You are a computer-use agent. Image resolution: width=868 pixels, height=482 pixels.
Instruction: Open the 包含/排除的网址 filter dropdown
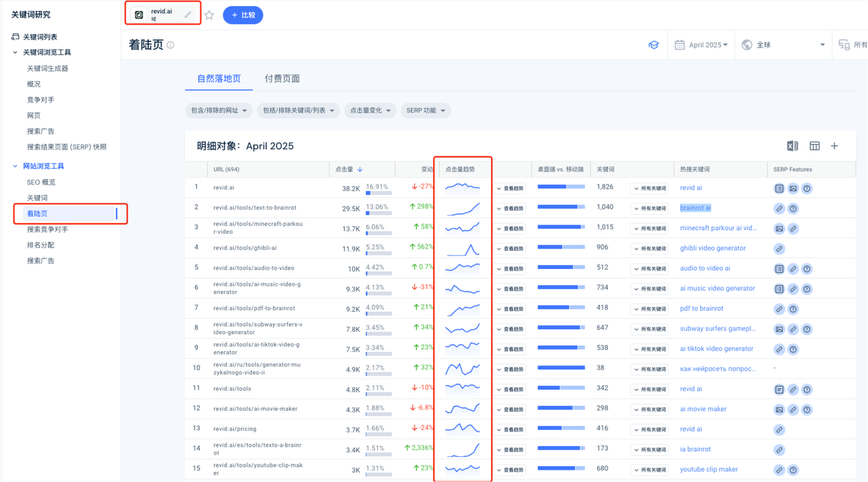point(218,111)
